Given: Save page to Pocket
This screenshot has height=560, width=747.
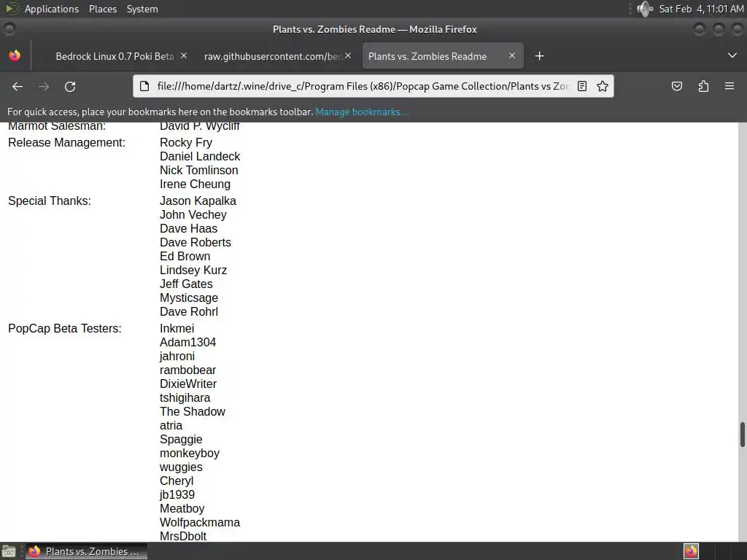Looking at the screenshot, I should (x=676, y=86).
